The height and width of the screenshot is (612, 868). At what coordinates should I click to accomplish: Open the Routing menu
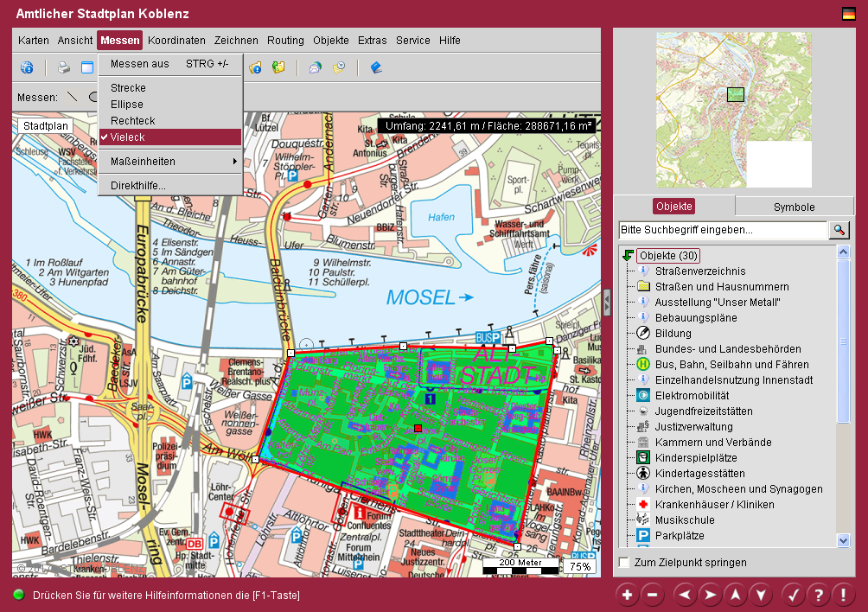pos(285,41)
